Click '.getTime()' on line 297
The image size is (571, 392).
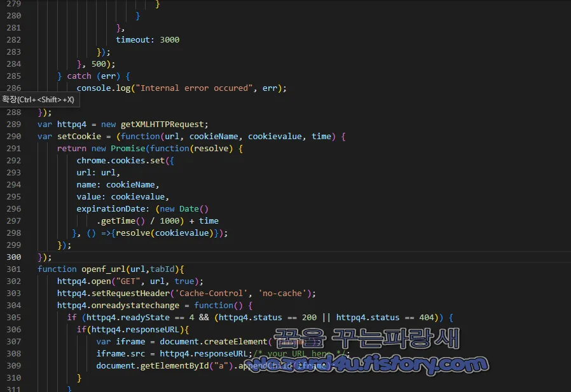(x=121, y=221)
